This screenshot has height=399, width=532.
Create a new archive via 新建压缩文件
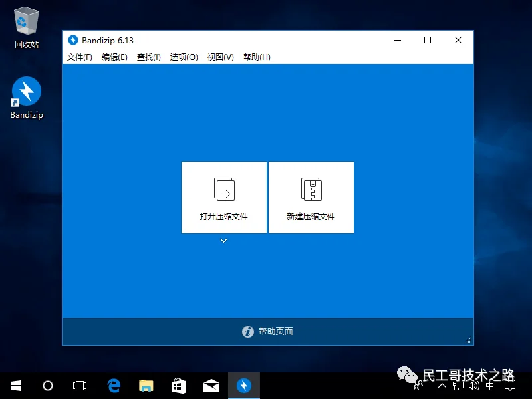tap(311, 197)
